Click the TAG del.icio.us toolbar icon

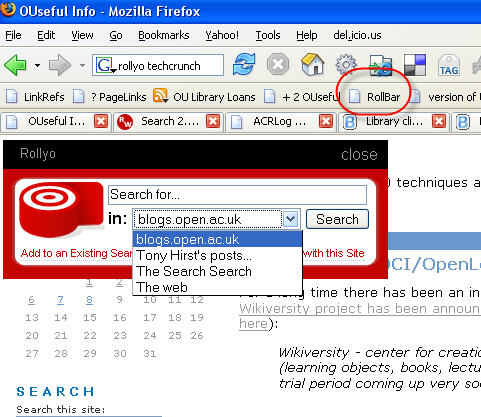[449, 65]
